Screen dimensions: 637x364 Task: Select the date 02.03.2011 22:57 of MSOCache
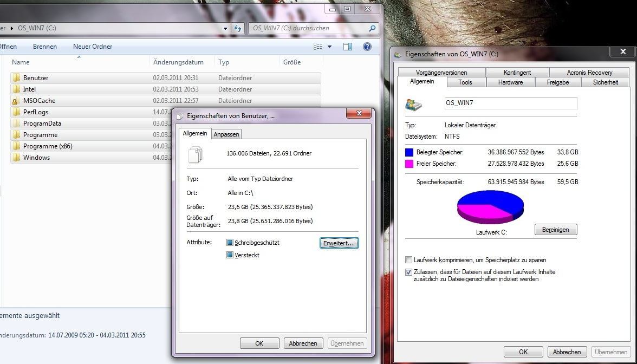[x=175, y=100]
